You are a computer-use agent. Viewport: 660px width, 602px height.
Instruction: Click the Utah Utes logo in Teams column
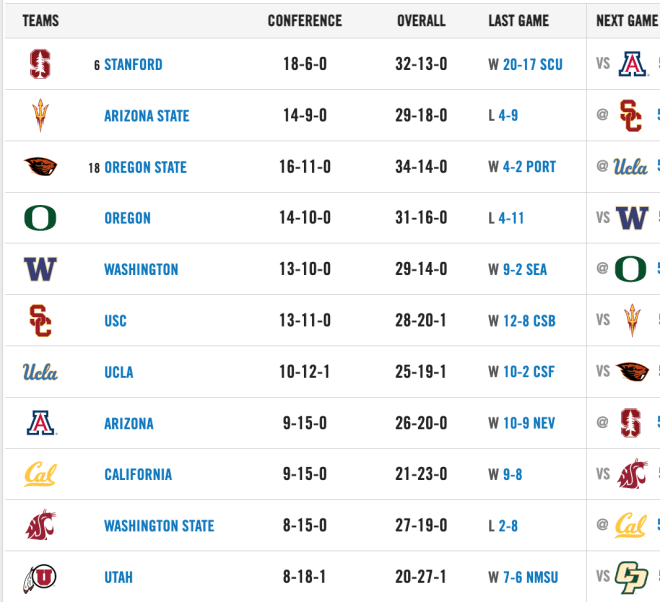pos(40,578)
